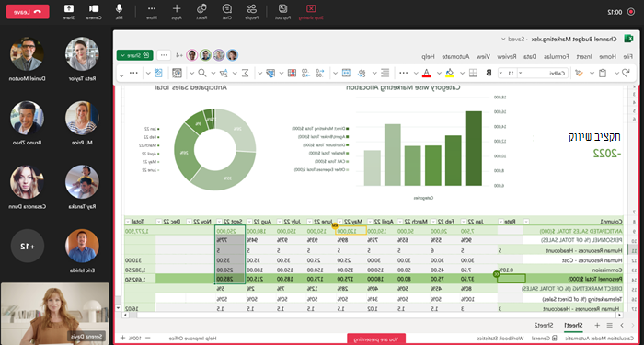Leave the meeting
The width and height of the screenshot is (644, 345).
28,11
